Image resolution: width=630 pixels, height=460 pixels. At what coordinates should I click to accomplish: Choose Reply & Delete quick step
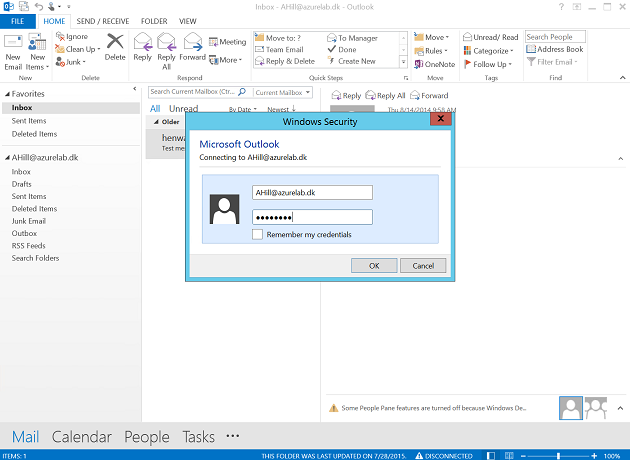[x=285, y=61]
